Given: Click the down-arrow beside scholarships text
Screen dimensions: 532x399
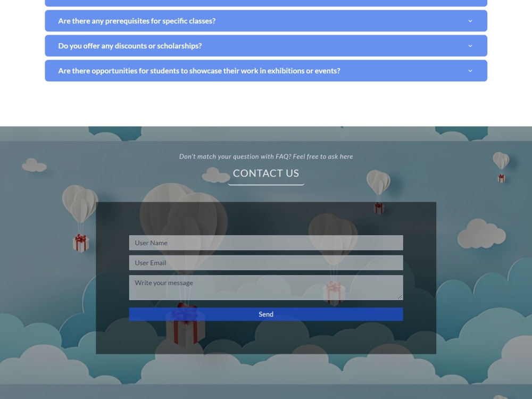Looking at the screenshot, I should click(470, 46).
